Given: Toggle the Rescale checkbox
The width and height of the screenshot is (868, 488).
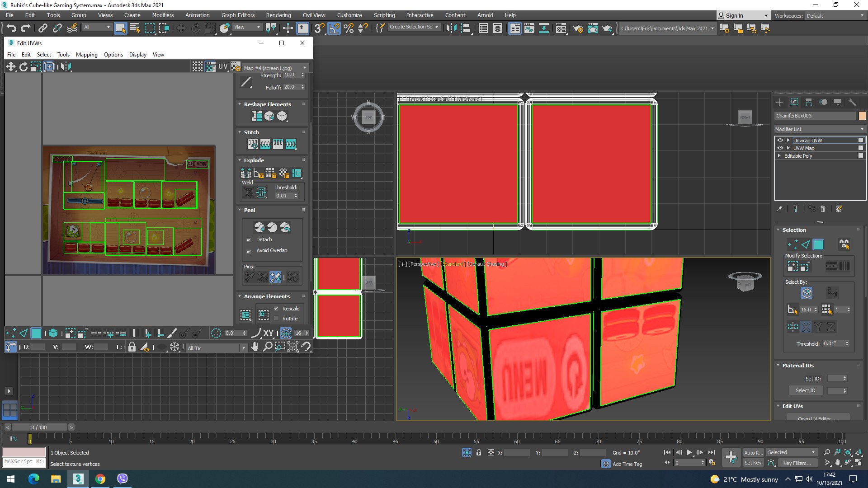Looking at the screenshot, I should coord(276,309).
